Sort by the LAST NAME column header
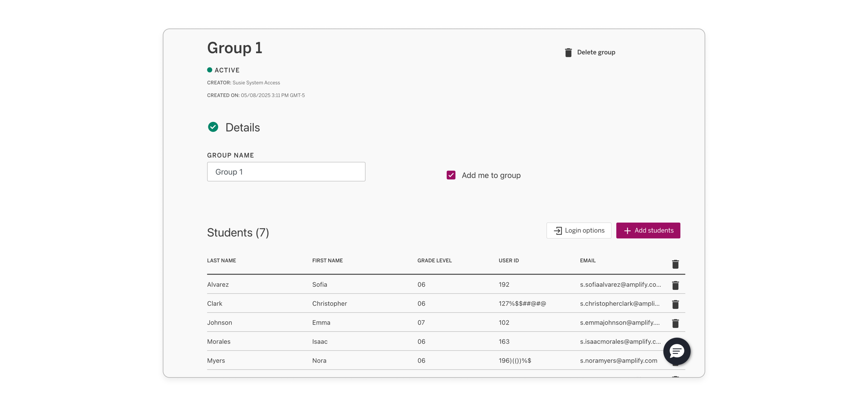This screenshot has width=868, height=407. tap(221, 260)
